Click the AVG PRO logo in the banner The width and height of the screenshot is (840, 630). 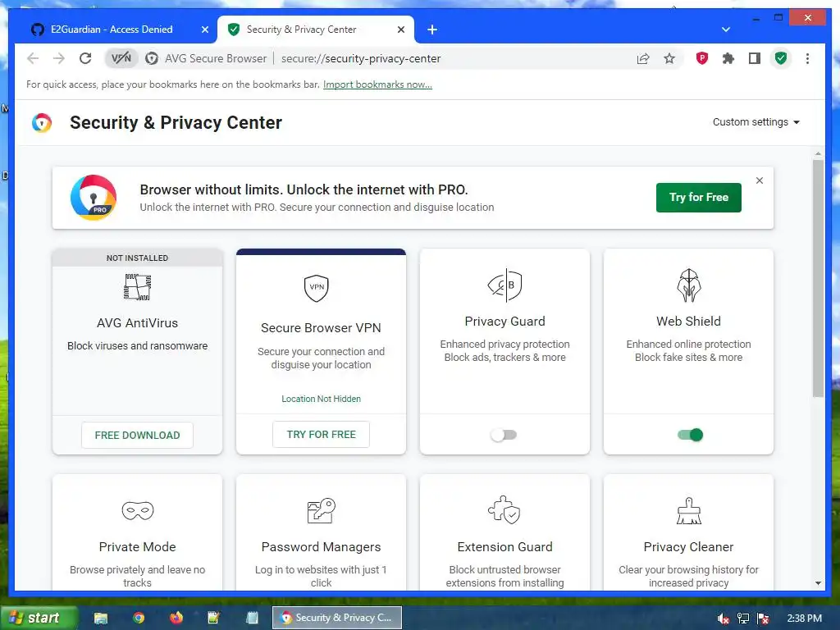[x=94, y=198]
